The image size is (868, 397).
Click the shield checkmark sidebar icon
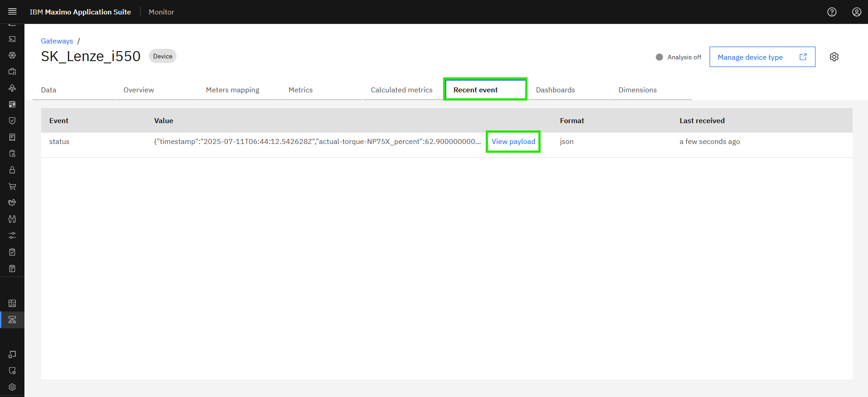12,120
